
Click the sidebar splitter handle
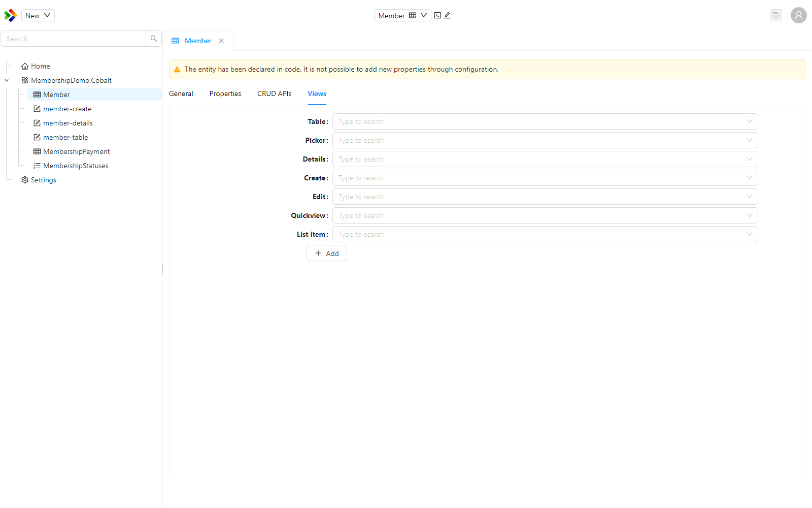162,269
